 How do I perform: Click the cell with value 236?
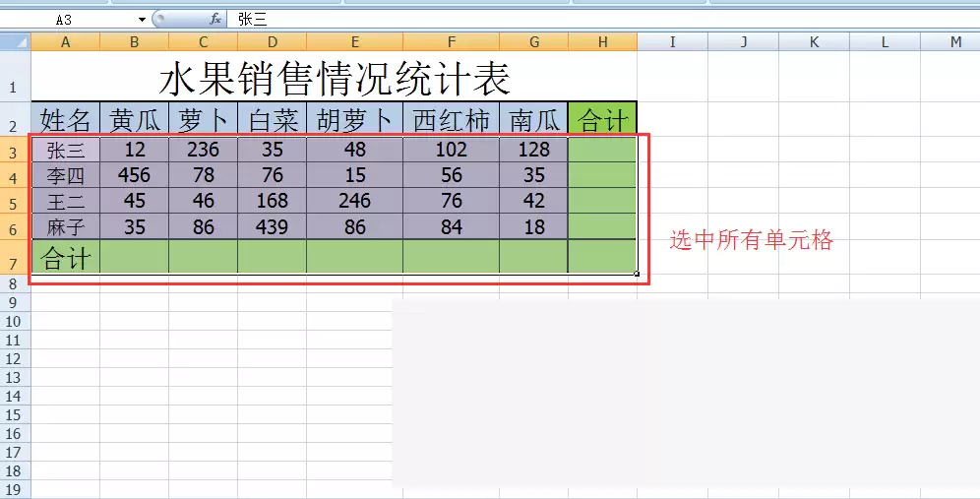[203, 150]
